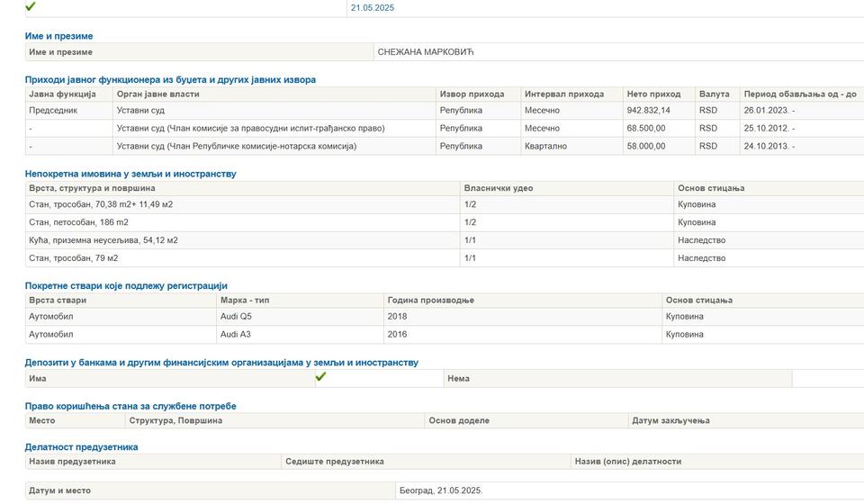The height and width of the screenshot is (504, 864).
Task: Select the Председник row cell
Action: [x=53, y=111]
